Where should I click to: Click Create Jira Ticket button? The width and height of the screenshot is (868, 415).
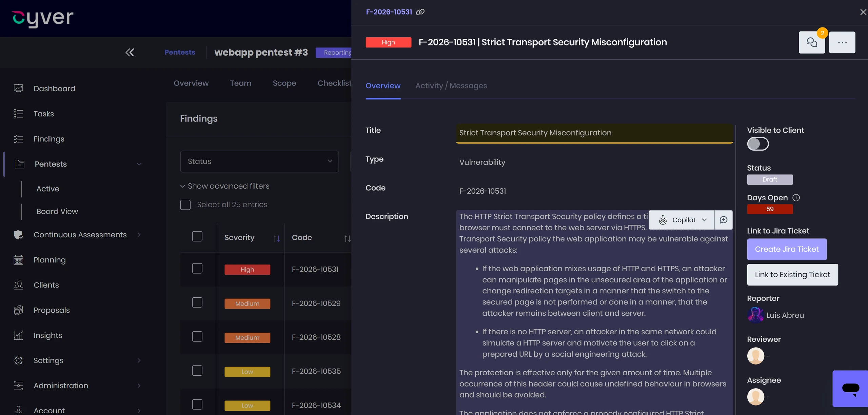[x=787, y=250]
